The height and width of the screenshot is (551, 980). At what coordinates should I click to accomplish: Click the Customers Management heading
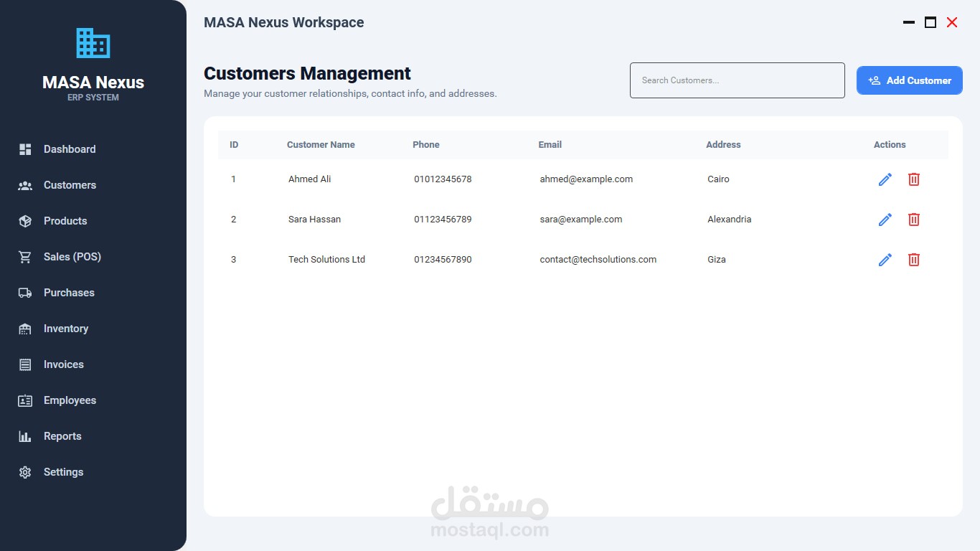pyautogui.click(x=308, y=74)
